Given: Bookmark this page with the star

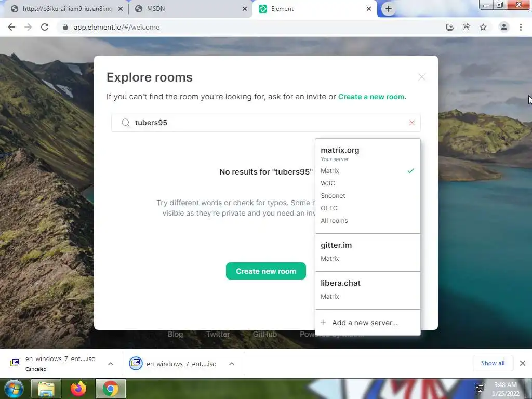Looking at the screenshot, I should click(x=483, y=27).
